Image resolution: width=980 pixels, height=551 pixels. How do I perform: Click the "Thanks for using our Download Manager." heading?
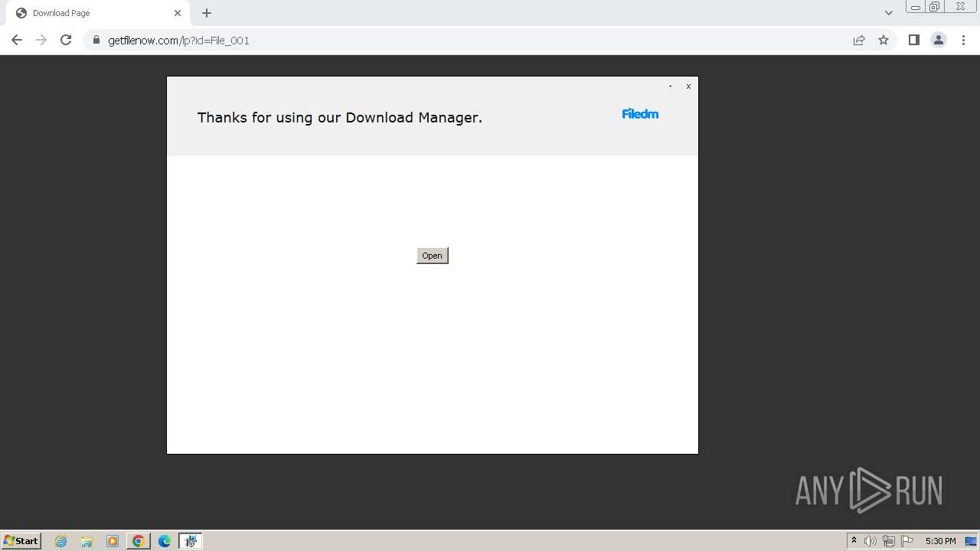click(x=340, y=118)
